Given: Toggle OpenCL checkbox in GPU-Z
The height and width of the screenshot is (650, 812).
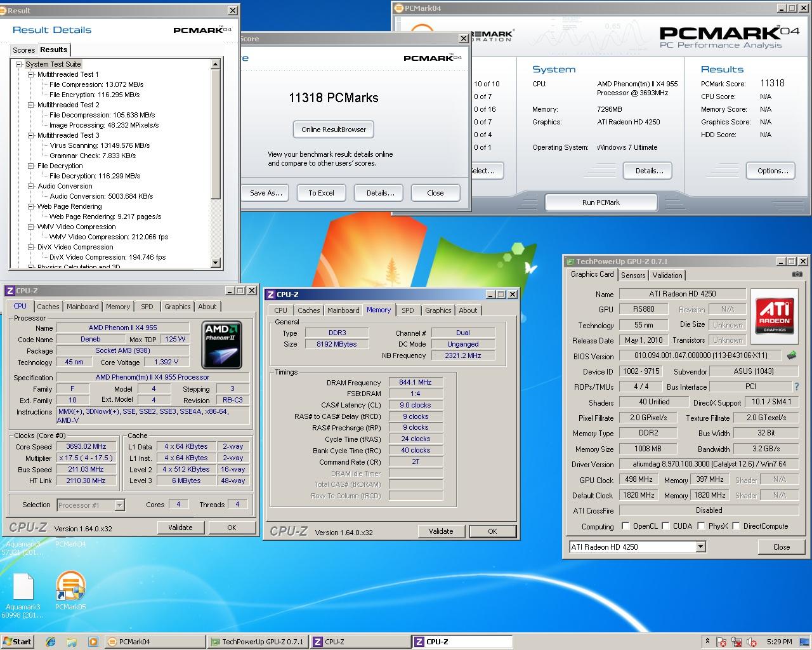Looking at the screenshot, I should coord(625,526).
